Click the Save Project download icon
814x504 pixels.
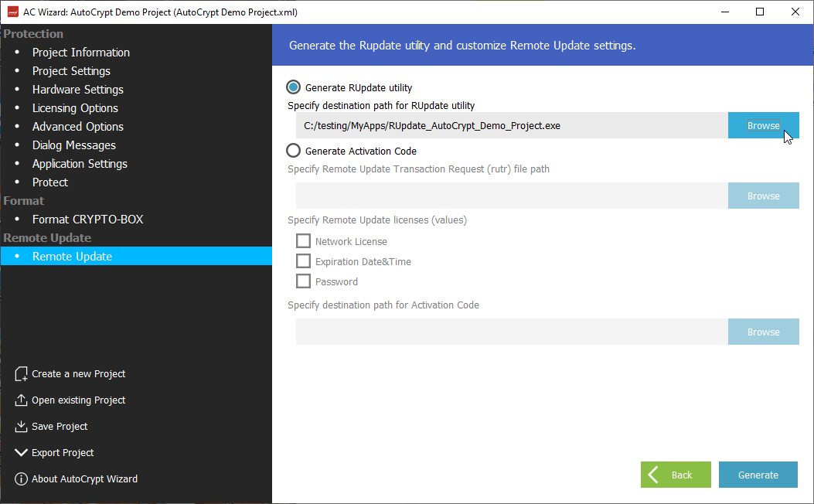[x=21, y=427]
